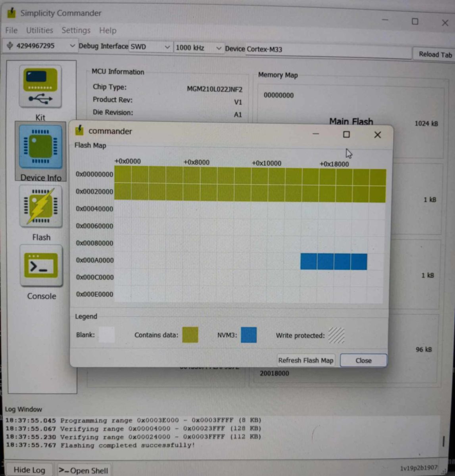Click the commander dialog title icon
This screenshot has height=476, width=455.
coord(80,131)
